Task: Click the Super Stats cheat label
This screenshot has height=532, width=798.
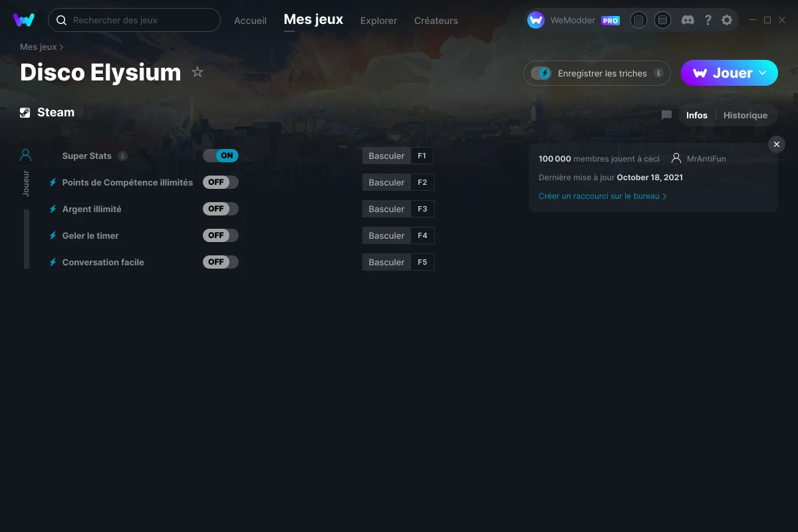Action: pos(86,156)
